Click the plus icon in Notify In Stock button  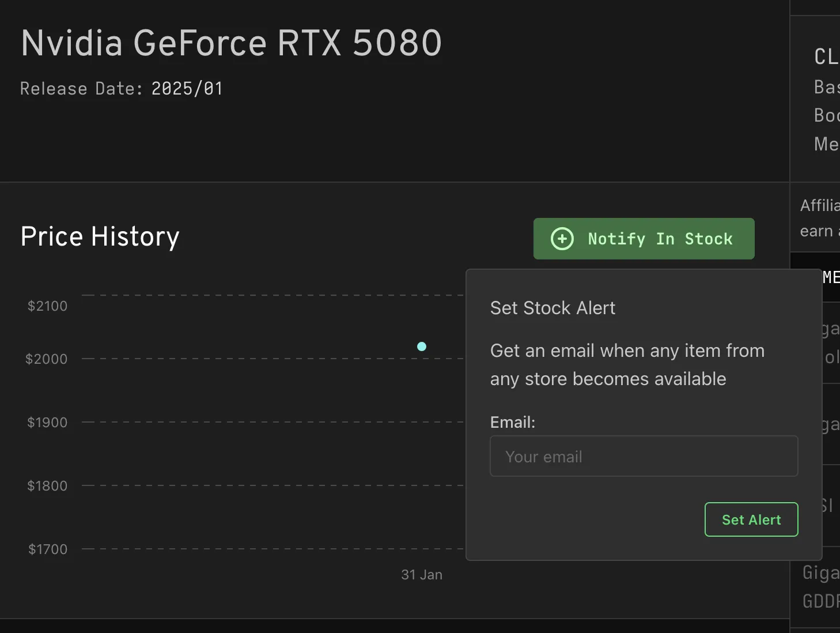(562, 238)
